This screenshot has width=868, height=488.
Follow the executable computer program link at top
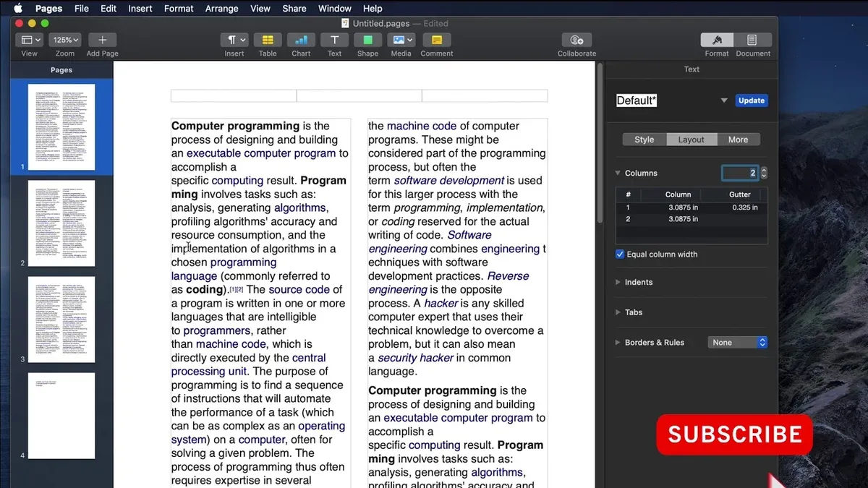261,153
